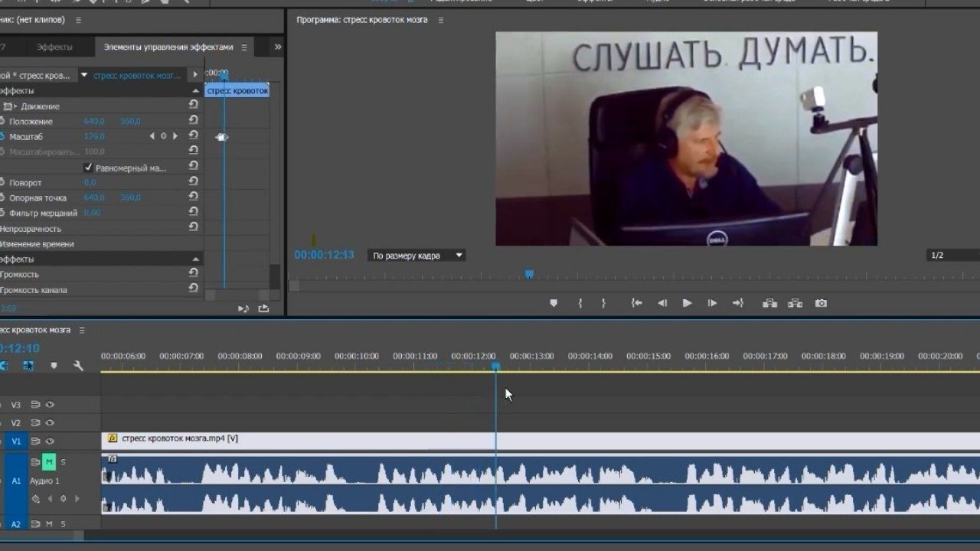Click timeline playhead at 00:00:12
This screenshot has width=980, height=551.
click(x=495, y=367)
